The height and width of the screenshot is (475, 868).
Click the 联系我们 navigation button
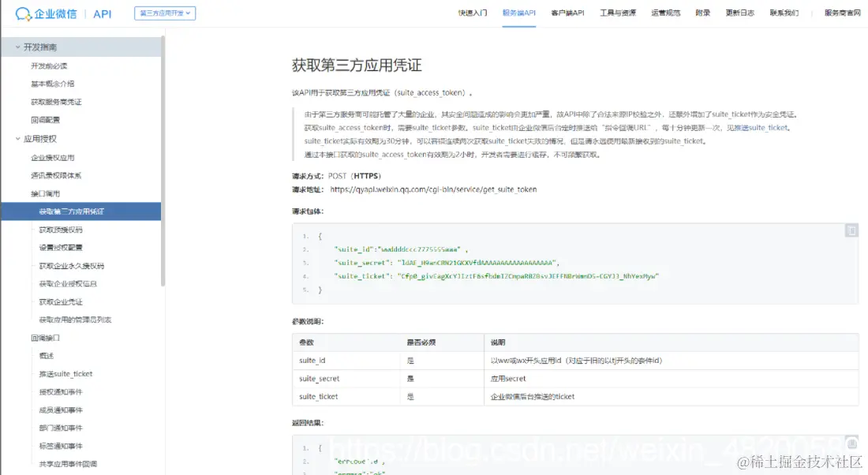pos(784,13)
